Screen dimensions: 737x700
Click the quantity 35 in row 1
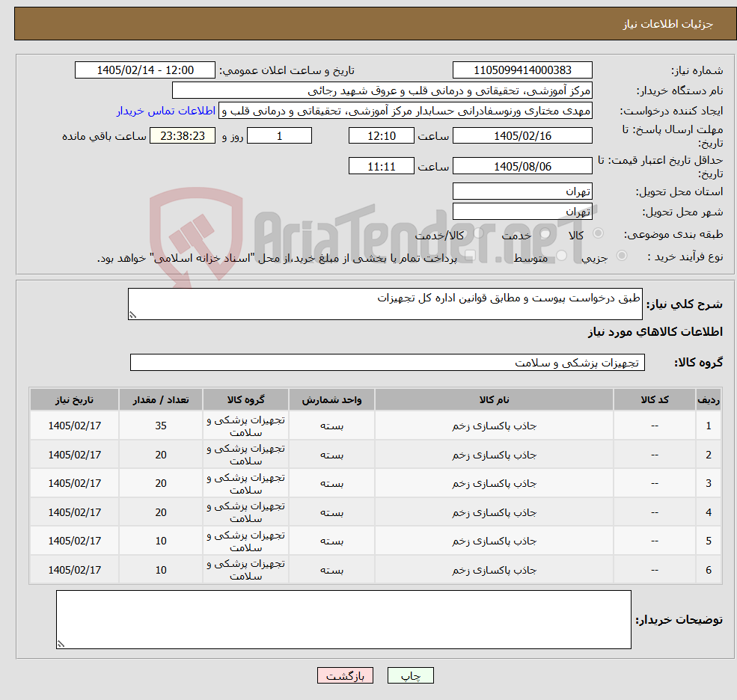(161, 426)
